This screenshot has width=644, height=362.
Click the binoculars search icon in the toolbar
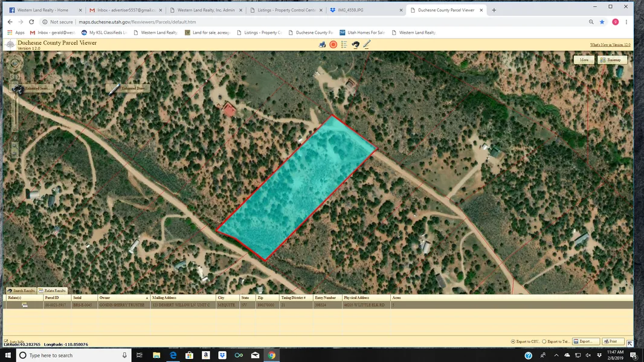[x=356, y=44]
